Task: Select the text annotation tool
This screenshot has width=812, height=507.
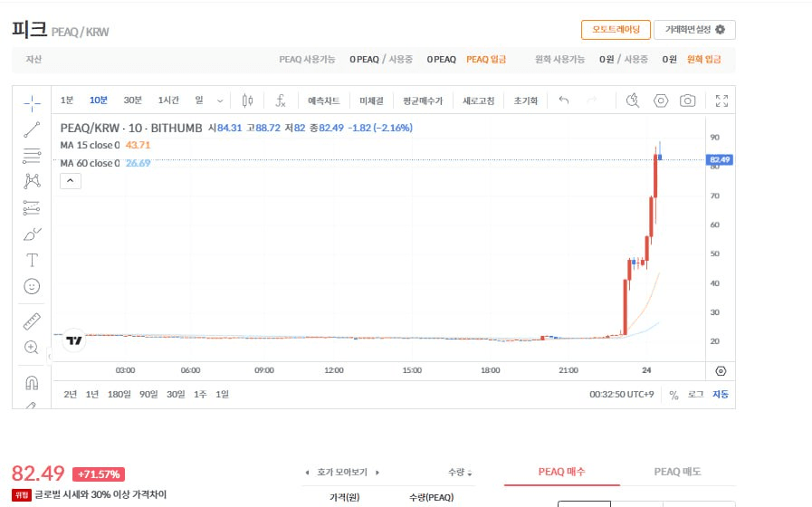Action: [32, 261]
